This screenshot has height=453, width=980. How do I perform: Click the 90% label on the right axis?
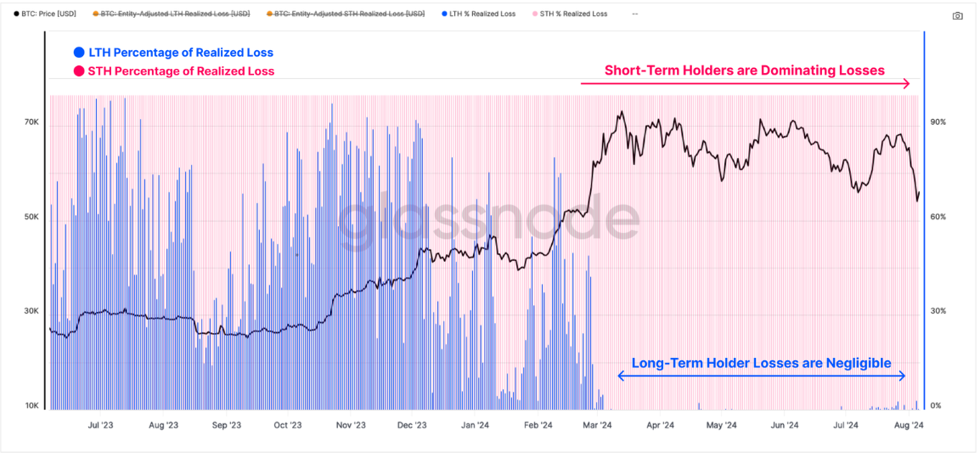point(938,122)
